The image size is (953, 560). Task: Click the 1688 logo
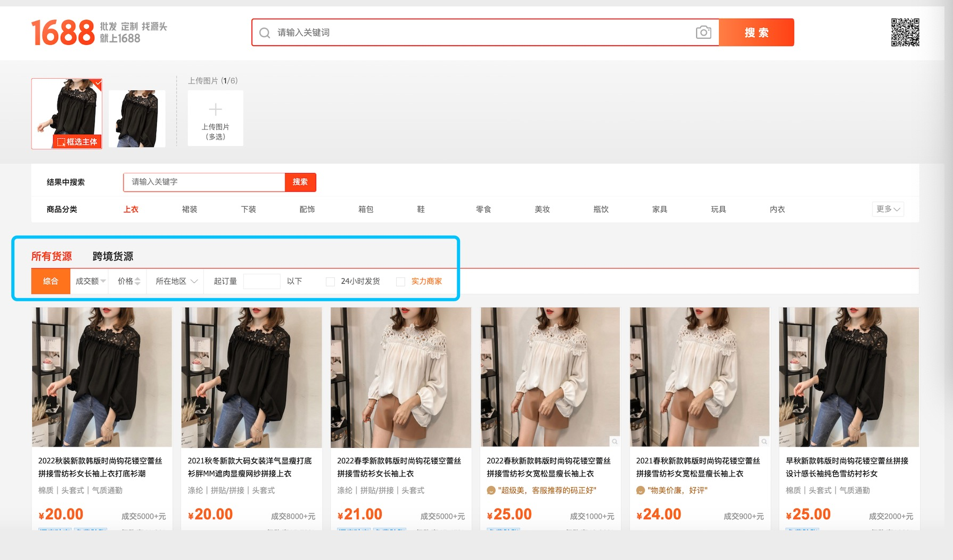coord(63,32)
